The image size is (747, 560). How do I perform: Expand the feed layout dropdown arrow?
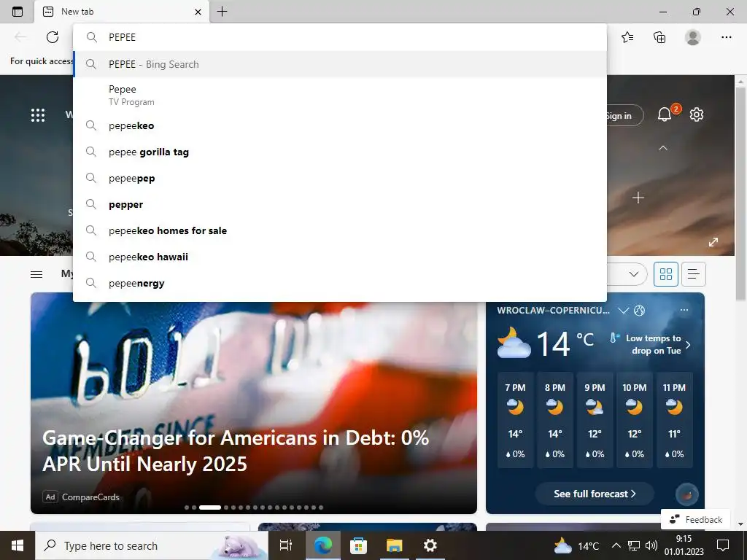pyautogui.click(x=634, y=274)
